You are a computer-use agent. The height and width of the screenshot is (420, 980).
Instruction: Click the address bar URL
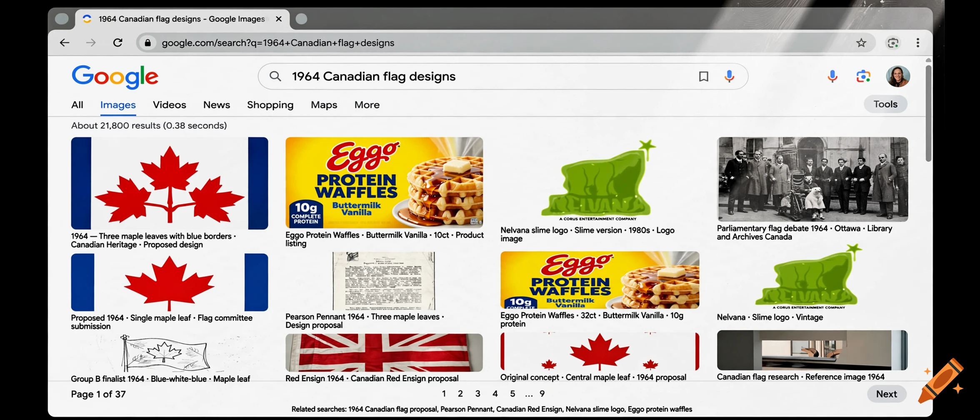(x=278, y=42)
